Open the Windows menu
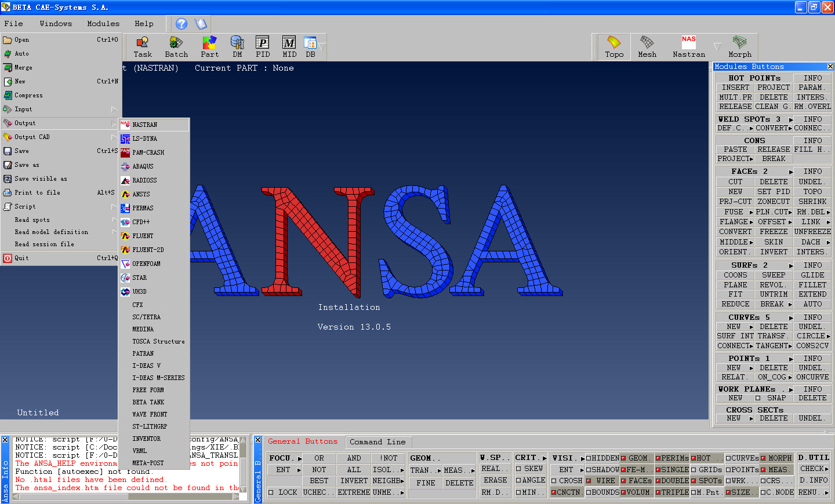The width and height of the screenshot is (835, 504). pos(56,24)
